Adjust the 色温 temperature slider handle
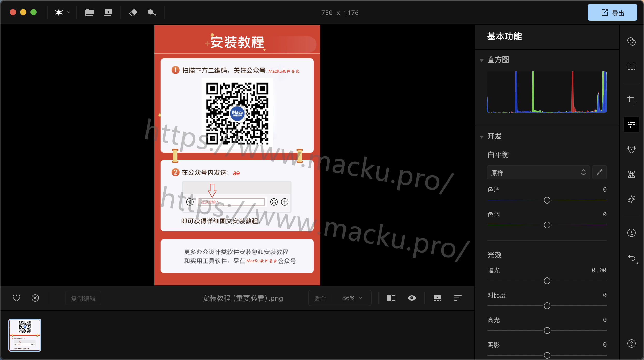 click(547, 200)
